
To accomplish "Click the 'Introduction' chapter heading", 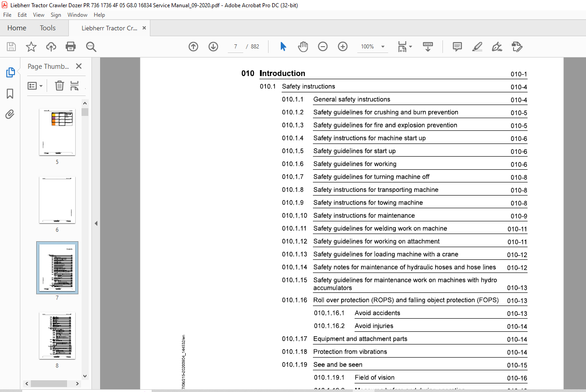I will (x=282, y=73).
